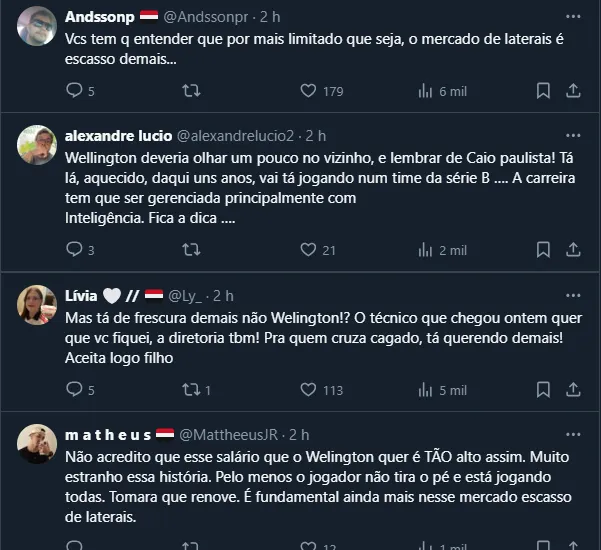Share Lívia's tweet
Image resolution: width=601 pixels, height=550 pixels.
tap(573, 390)
